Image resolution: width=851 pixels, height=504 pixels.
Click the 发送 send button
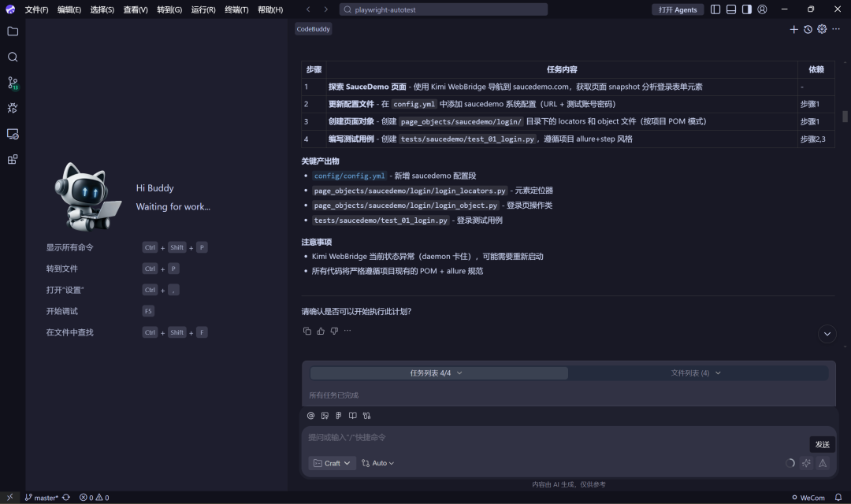(822, 444)
